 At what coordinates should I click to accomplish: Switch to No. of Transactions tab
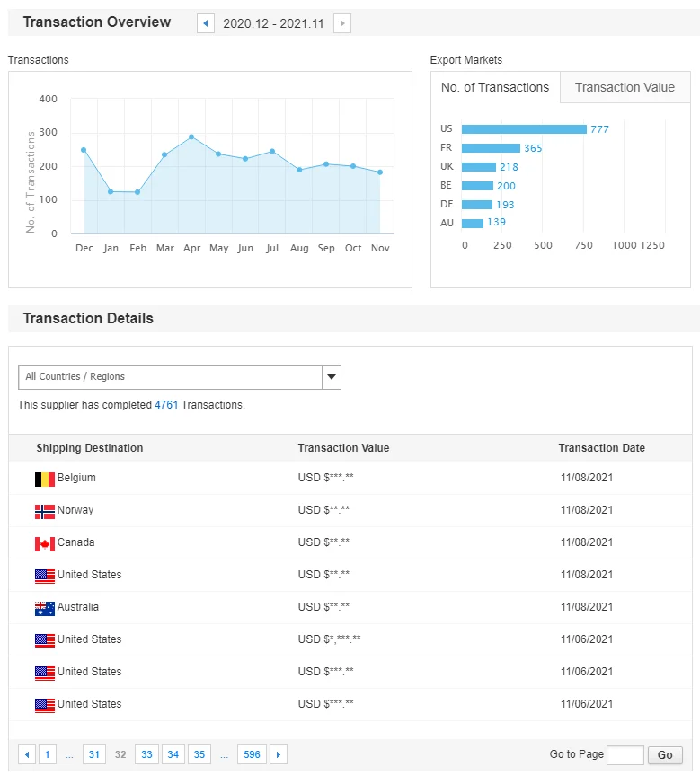coord(495,87)
